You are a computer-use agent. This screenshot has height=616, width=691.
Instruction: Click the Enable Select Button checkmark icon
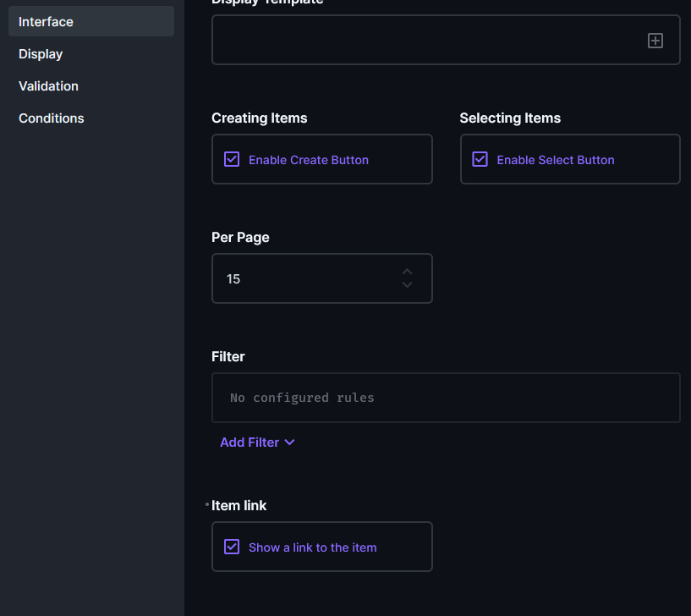tap(480, 158)
